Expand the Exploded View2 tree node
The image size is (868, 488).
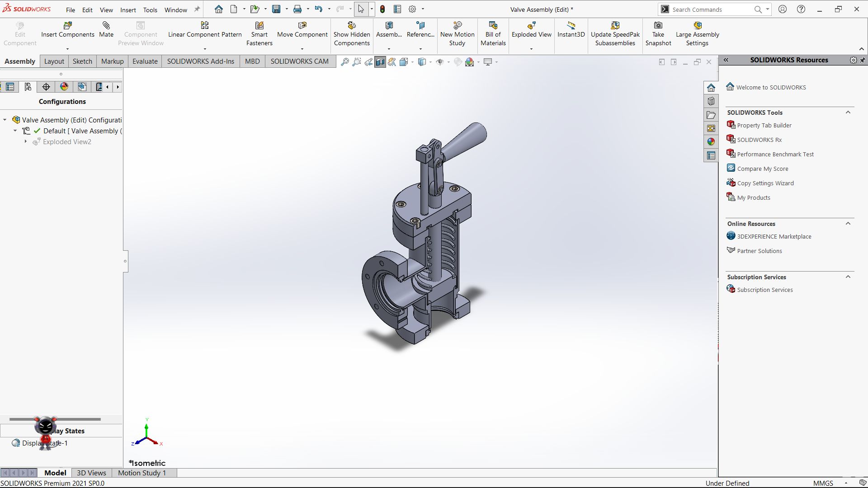(x=26, y=142)
